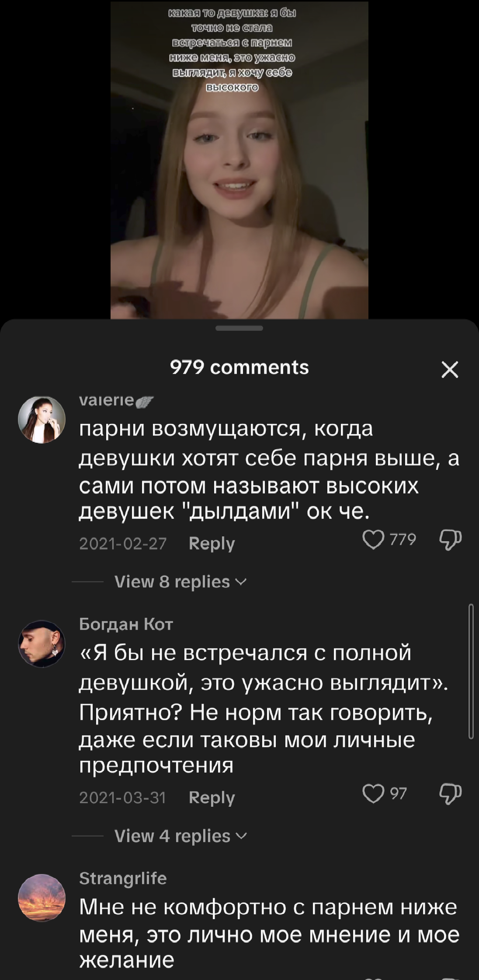Dislike Богдан Кот's comment with thumbs-down icon
This screenshot has width=479, height=980.
point(450,794)
